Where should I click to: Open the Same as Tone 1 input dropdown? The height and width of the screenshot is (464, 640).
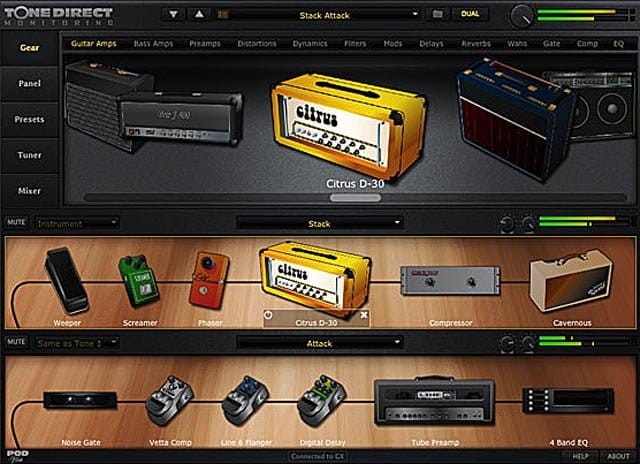(77, 343)
